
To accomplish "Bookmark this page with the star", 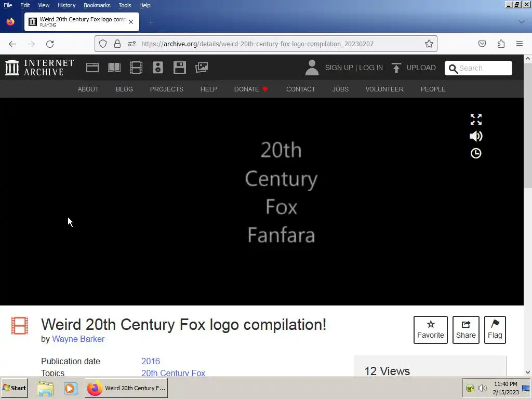I will point(429,44).
